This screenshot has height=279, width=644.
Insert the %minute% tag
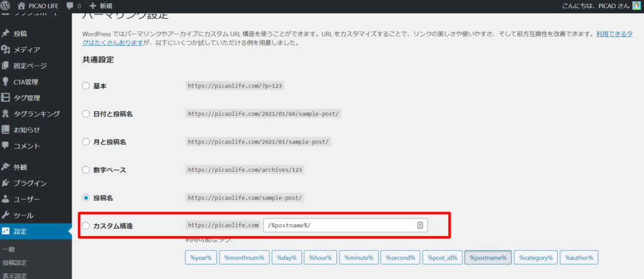pyautogui.click(x=358, y=258)
